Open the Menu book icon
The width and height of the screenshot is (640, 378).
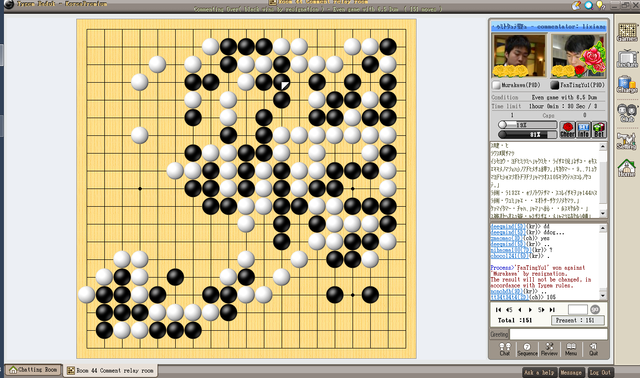pos(571,349)
